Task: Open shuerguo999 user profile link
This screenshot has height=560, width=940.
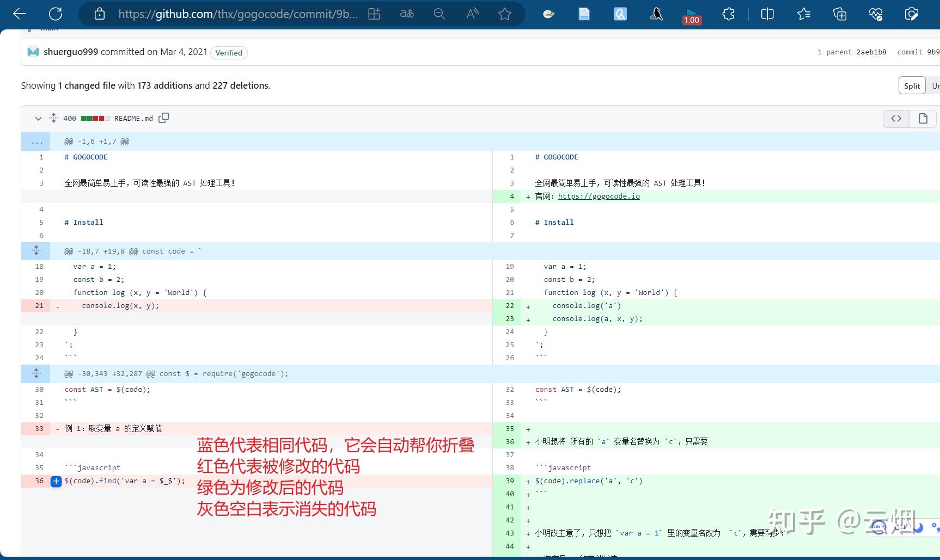Action: click(x=71, y=52)
